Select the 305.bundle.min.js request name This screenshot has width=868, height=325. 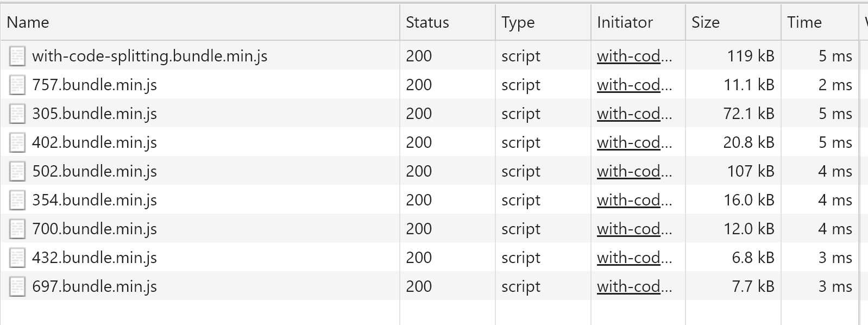point(95,114)
